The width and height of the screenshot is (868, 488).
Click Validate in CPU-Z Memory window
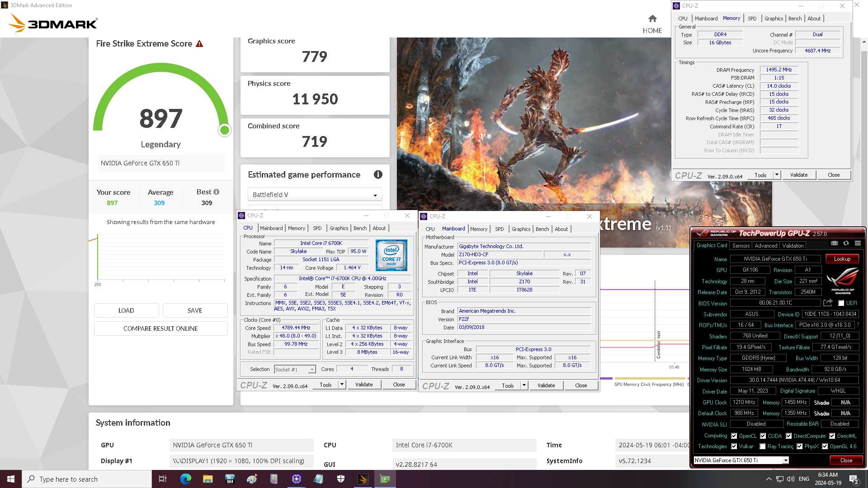(x=798, y=175)
